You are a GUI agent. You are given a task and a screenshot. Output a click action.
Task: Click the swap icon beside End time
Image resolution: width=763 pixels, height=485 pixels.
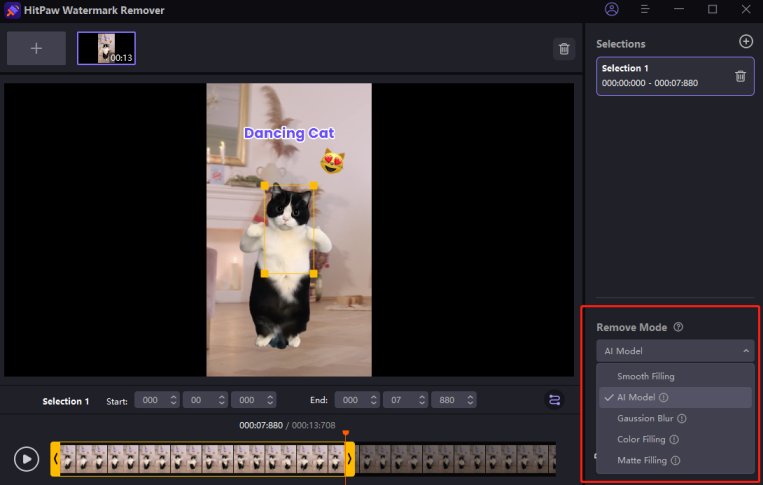click(x=554, y=400)
